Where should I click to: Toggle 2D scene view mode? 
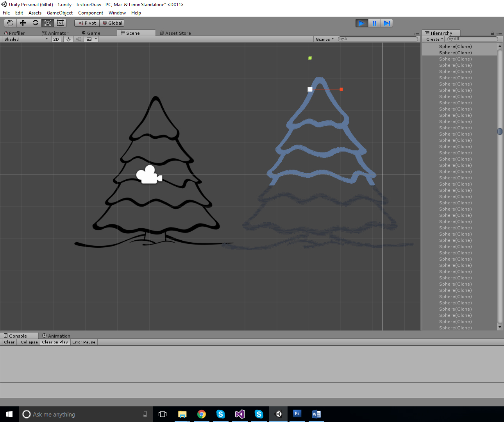pos(56,39)
